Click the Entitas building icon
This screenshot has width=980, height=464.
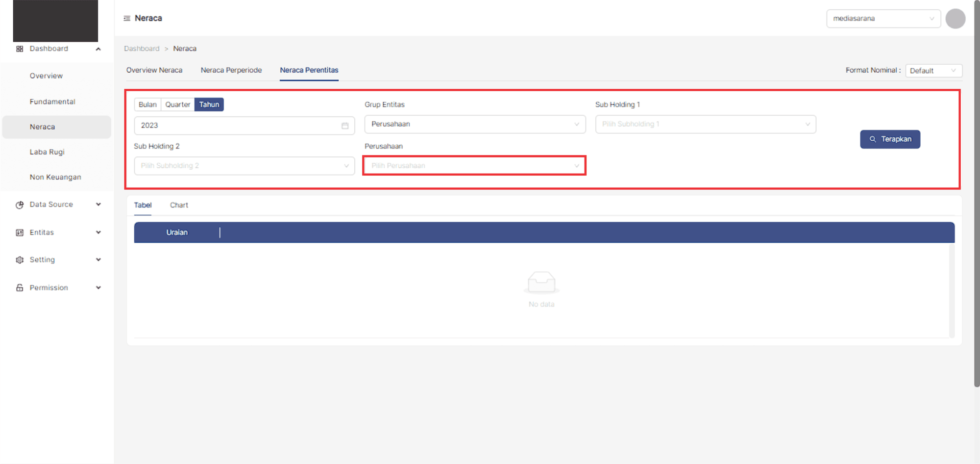20,232
